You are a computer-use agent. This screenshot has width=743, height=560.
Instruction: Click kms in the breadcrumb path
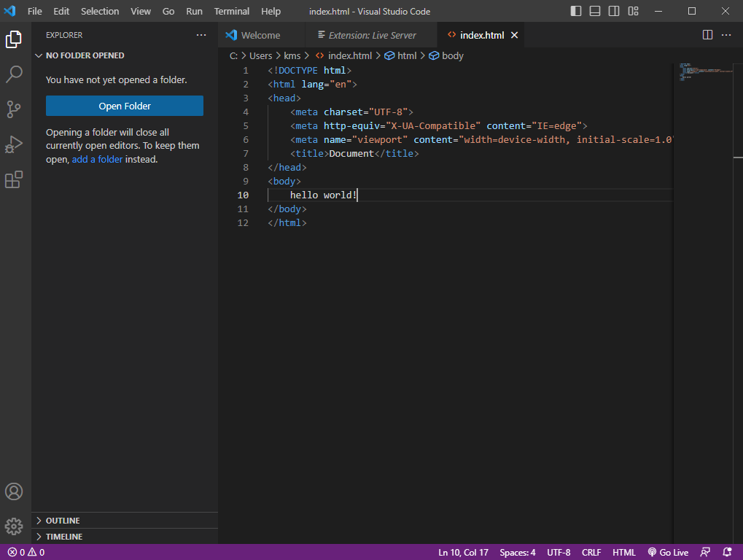[x=292, y=55]
